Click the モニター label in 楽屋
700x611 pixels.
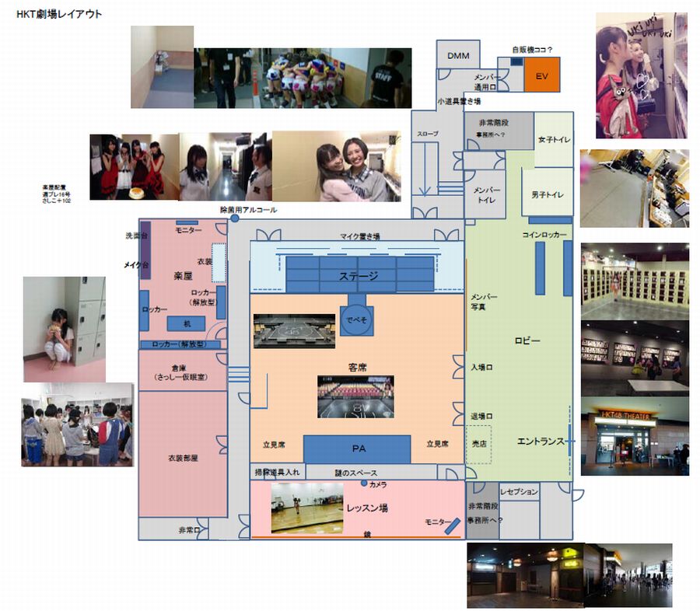point(188,229)
